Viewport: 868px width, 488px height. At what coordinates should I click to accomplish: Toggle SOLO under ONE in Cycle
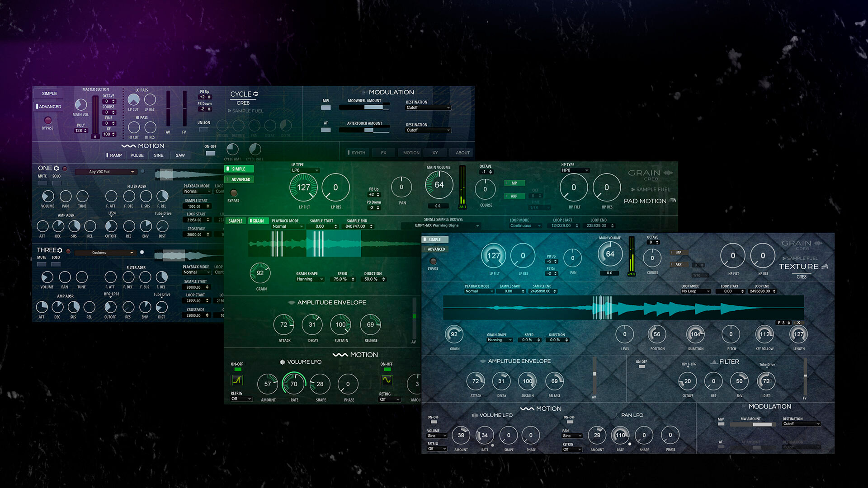[x=57, y=183]
